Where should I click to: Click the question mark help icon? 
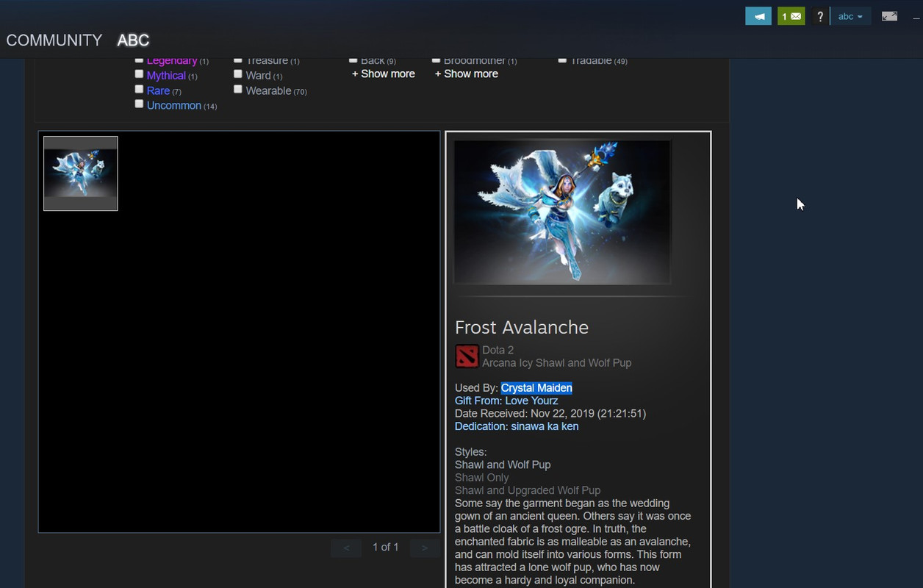[x=820, y=16]
